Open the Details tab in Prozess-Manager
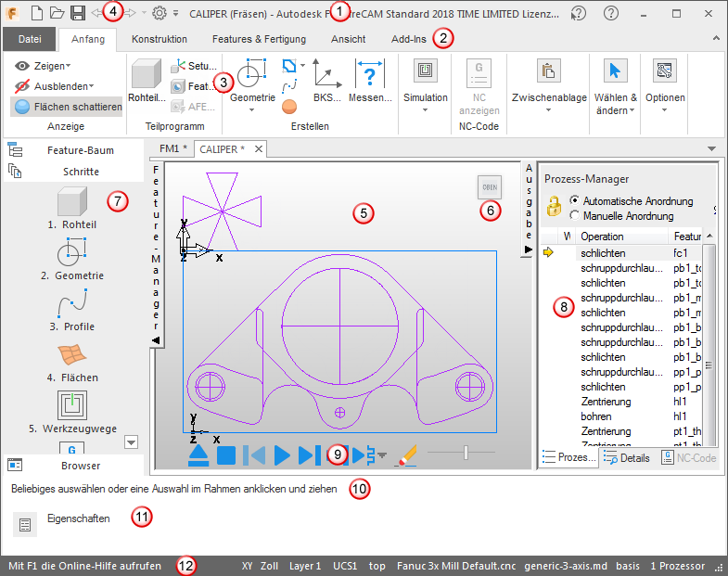This screenshot has height=576, width=728. [627, 457]
